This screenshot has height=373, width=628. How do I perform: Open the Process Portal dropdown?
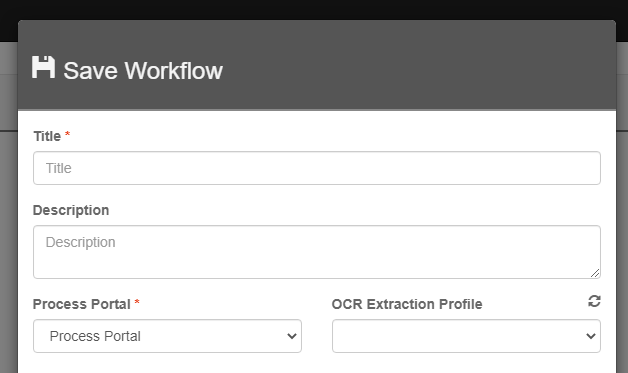click(167, 336)
